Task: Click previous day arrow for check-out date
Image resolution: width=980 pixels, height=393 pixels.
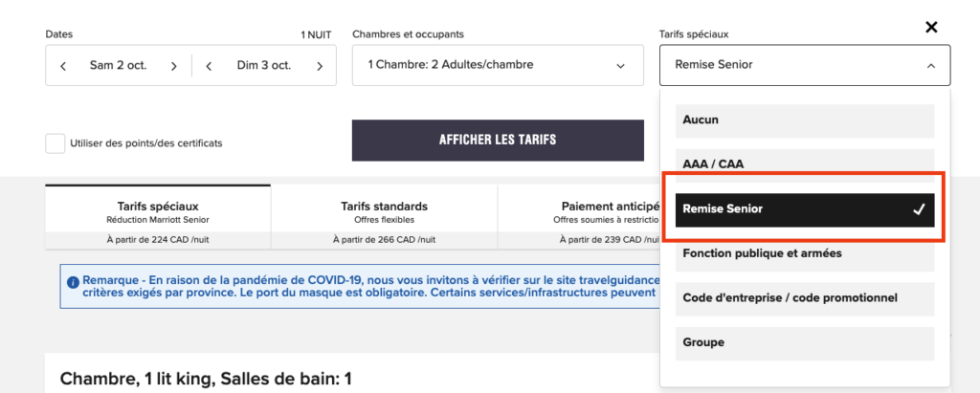Action: point(210,66)
